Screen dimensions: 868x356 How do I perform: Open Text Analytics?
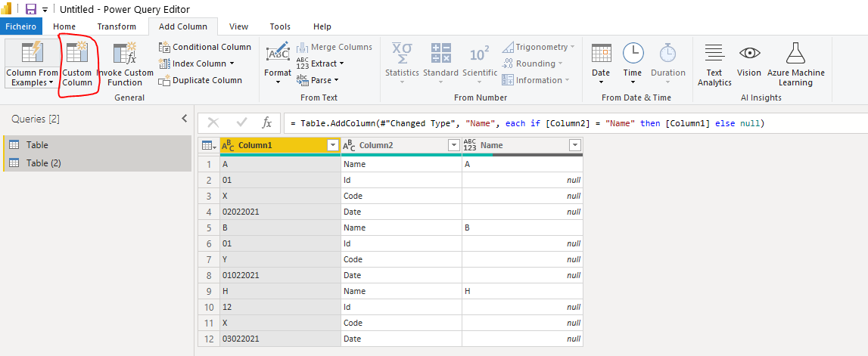[714, 63]
